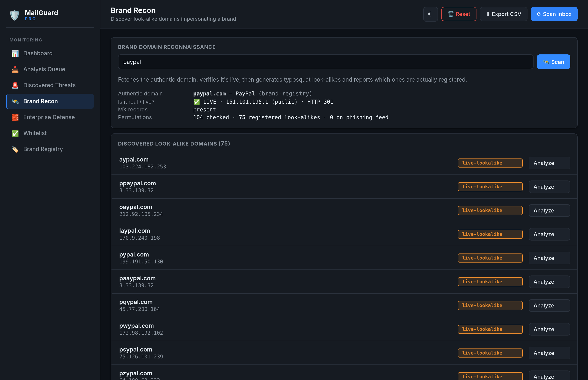Focus the brand name input containing paypal
This screenshot has width=588, height=380.
coord(325,62)
